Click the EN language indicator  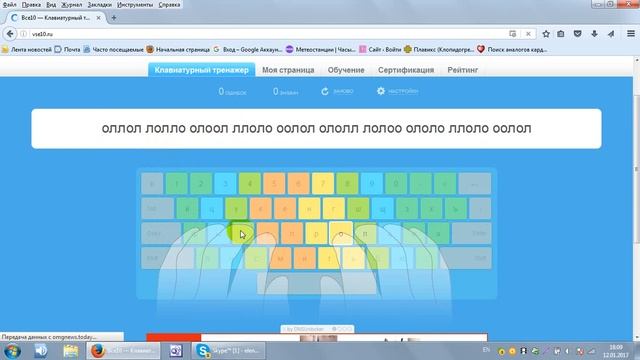coord(487,350)
